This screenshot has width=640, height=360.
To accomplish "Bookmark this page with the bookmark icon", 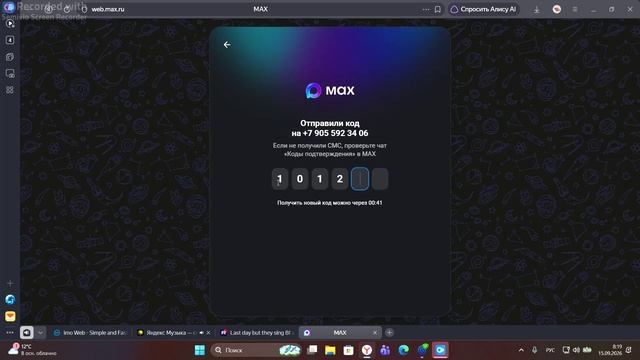I will (x=438, y=9).
